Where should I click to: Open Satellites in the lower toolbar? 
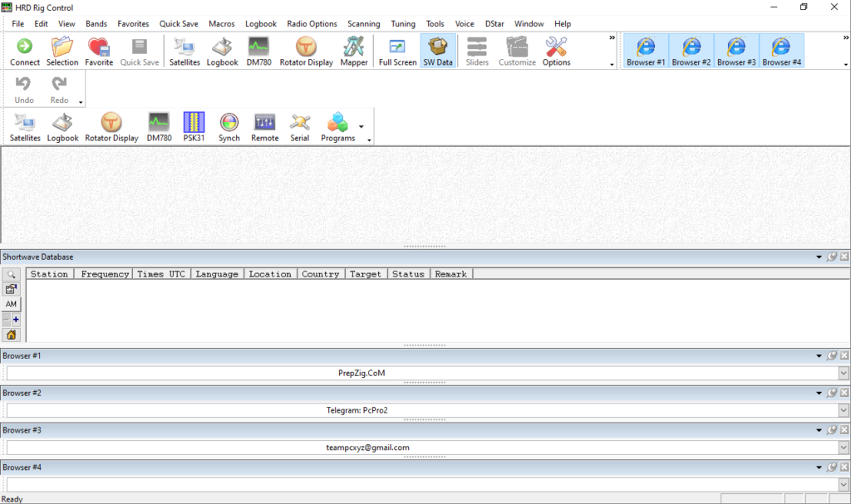(25, 128)
